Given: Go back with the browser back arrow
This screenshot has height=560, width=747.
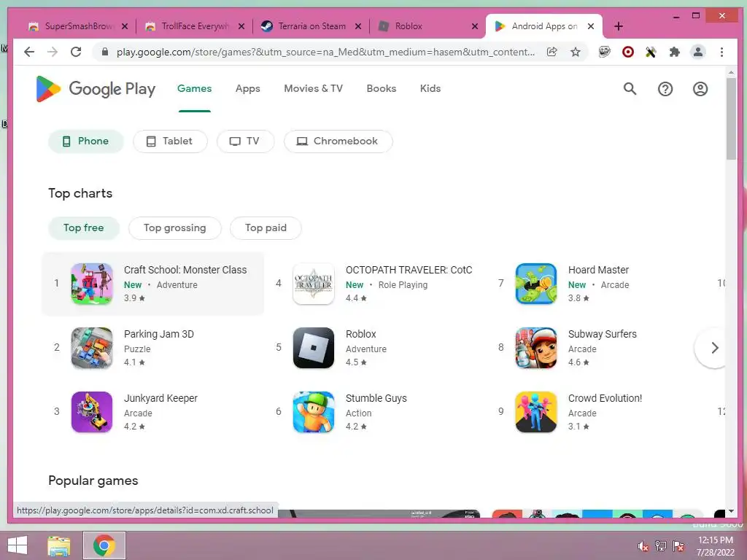Looking at the screenshot, I should (29, 52).
